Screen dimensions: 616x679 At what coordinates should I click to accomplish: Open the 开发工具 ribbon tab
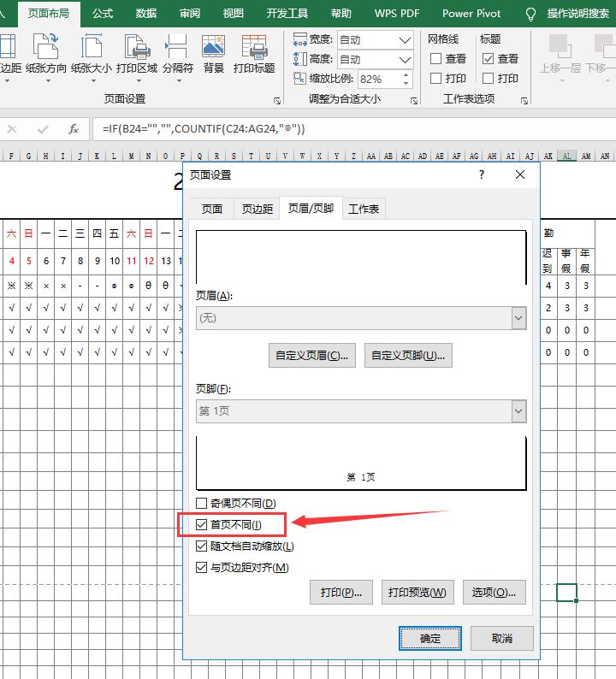287,14
